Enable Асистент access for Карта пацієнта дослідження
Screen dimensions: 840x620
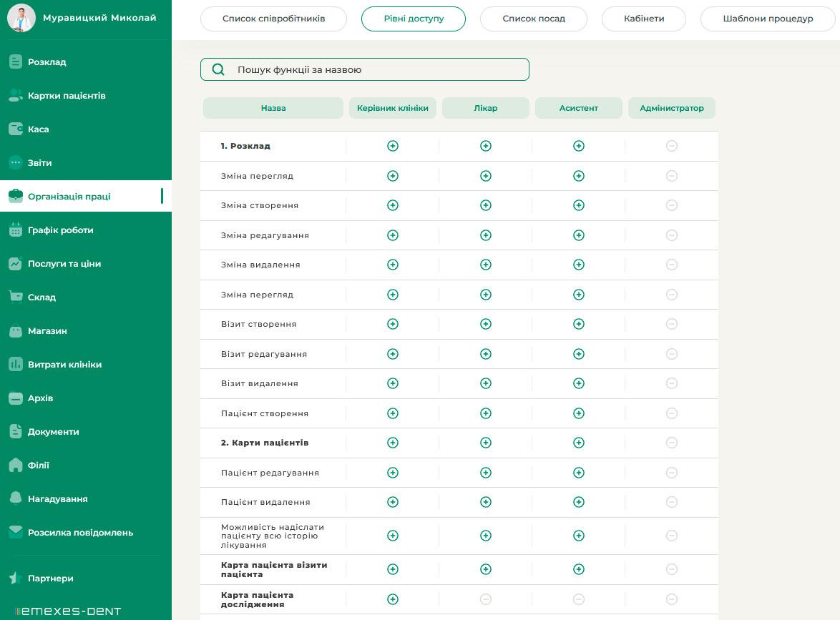pos(579,599)
